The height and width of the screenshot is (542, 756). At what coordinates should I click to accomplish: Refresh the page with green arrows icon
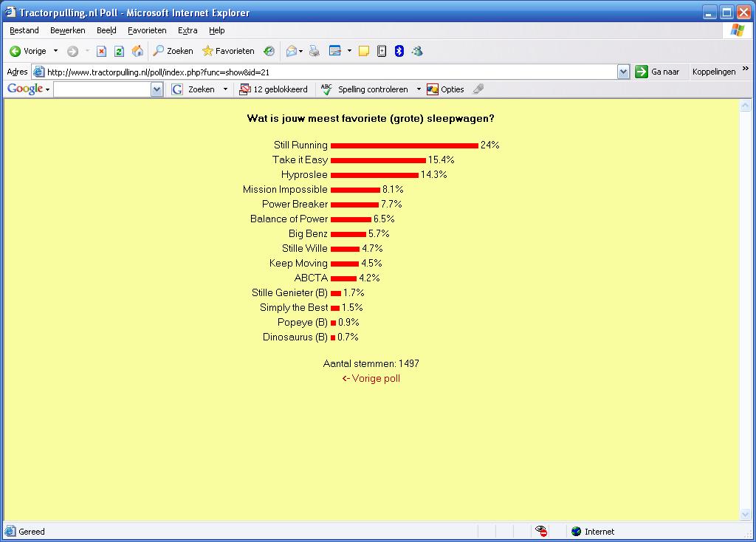click(119, 51)
